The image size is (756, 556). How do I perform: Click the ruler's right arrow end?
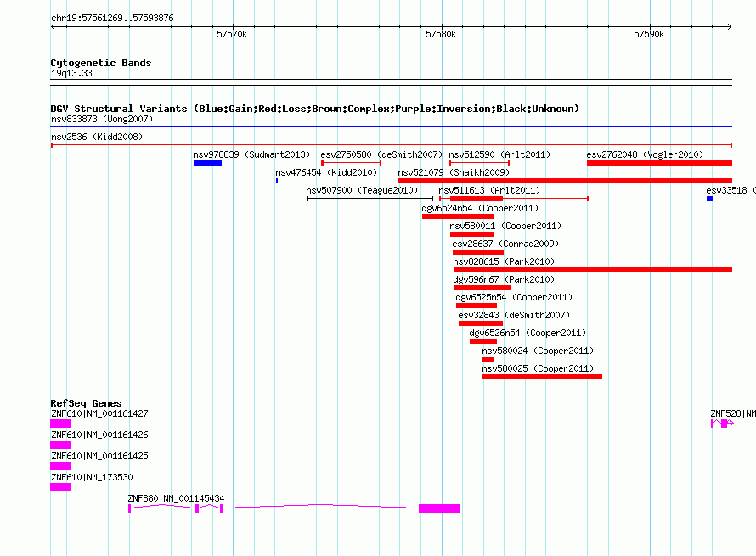click(730, 26)
